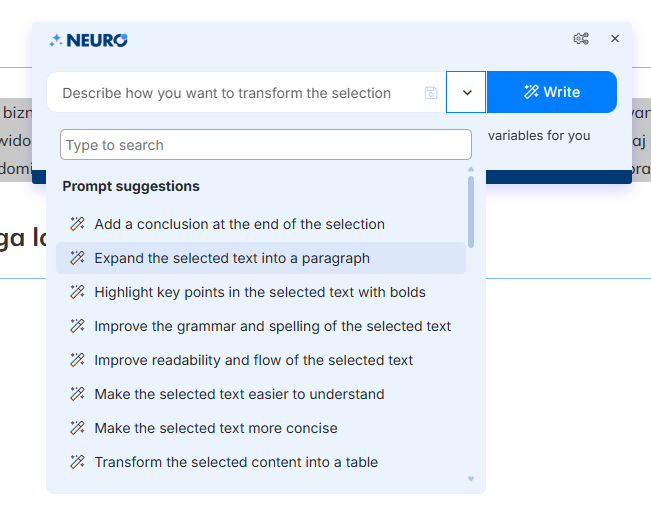Select Make the selected text more concise
The height and width of the screenshot is (525, 651).
click(x=216, y=428)
